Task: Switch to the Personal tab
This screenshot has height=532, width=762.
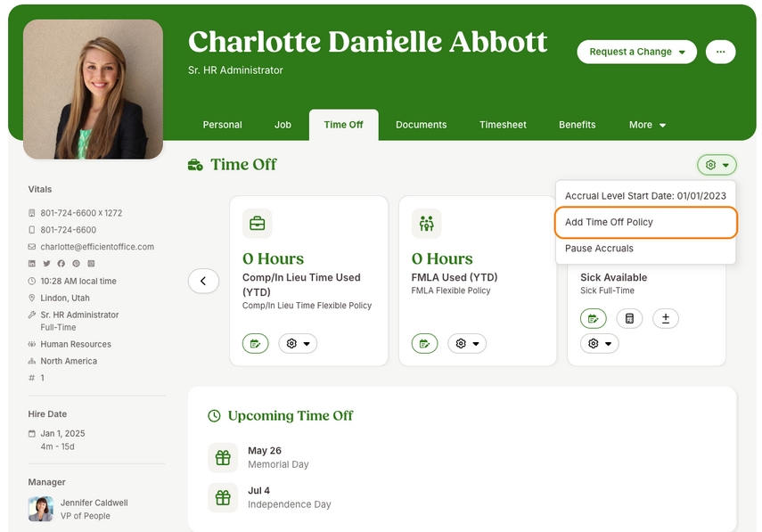Action: [x=222, y=125]
